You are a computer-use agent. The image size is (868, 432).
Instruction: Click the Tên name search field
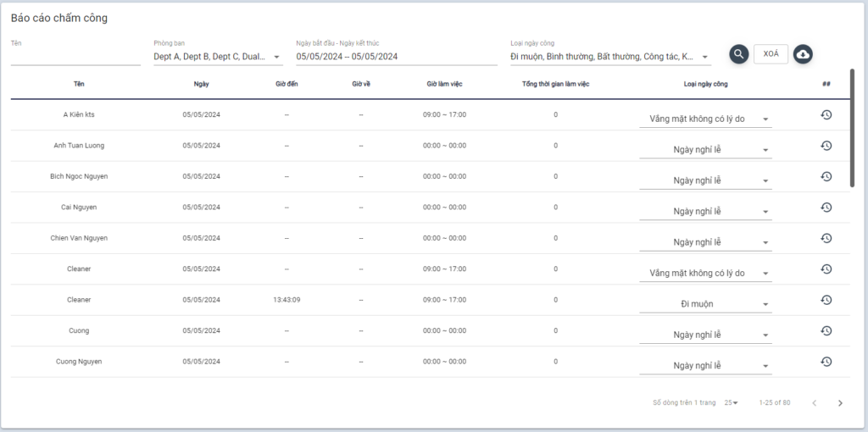tap(75, 57)
